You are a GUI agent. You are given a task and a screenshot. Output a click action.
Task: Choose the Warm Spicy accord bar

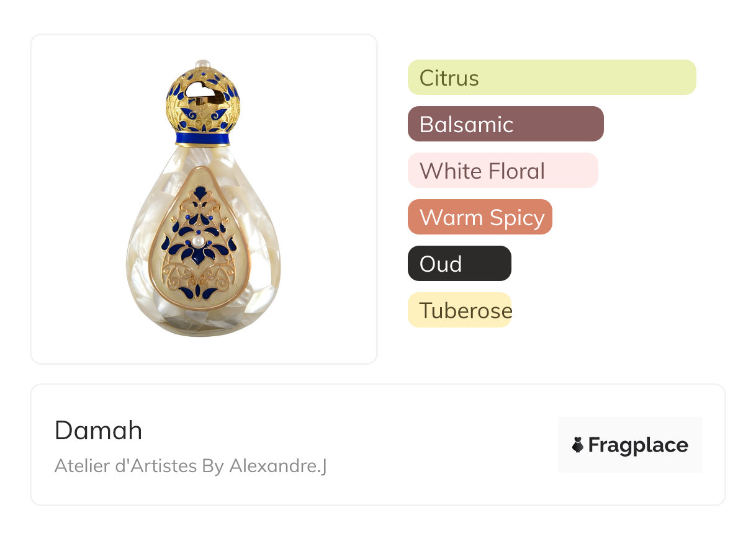[480, 217]
